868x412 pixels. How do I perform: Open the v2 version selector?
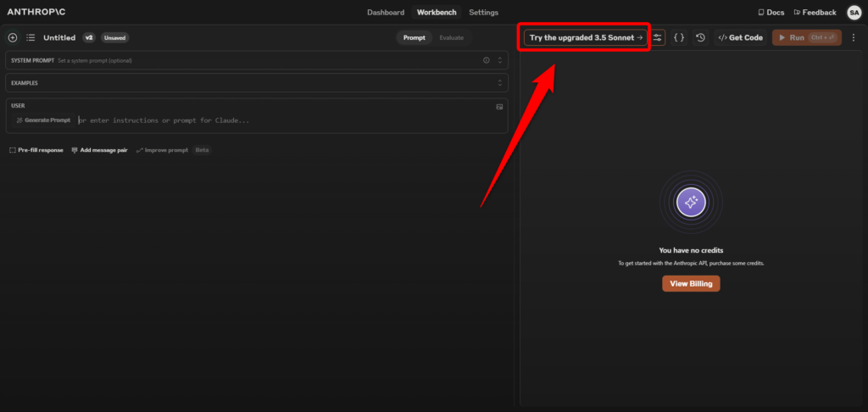[89, 37]
